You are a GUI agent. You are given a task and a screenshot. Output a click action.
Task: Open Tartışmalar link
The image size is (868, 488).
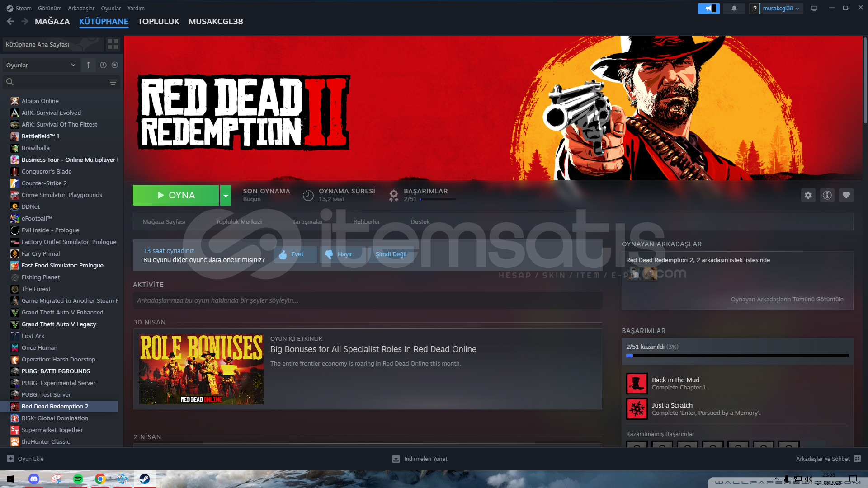307,221
